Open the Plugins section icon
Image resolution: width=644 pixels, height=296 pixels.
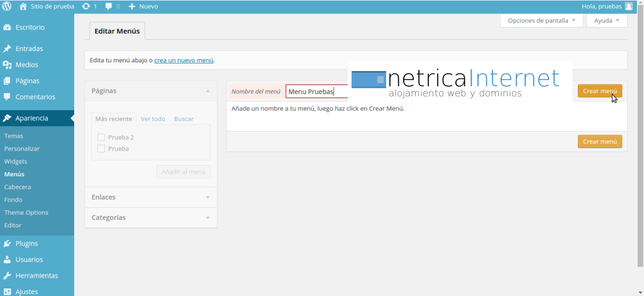[7, 244]
